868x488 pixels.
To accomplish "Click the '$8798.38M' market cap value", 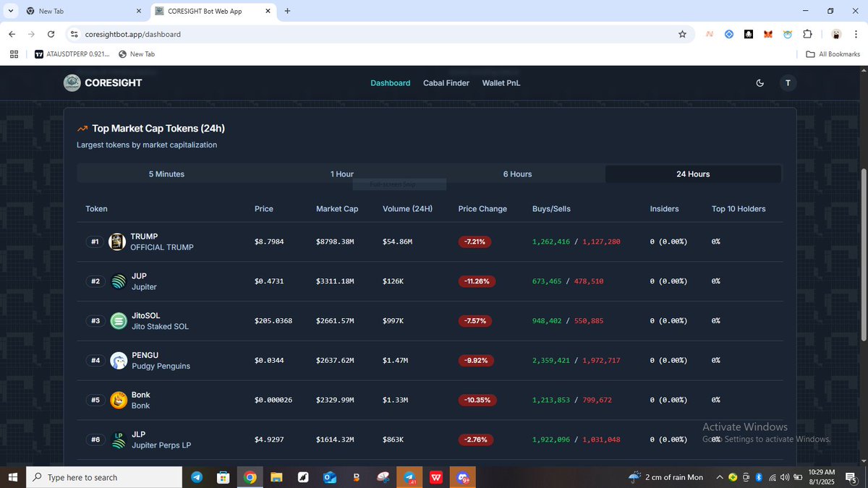I will pyautogui.click(x=335, y=241).
